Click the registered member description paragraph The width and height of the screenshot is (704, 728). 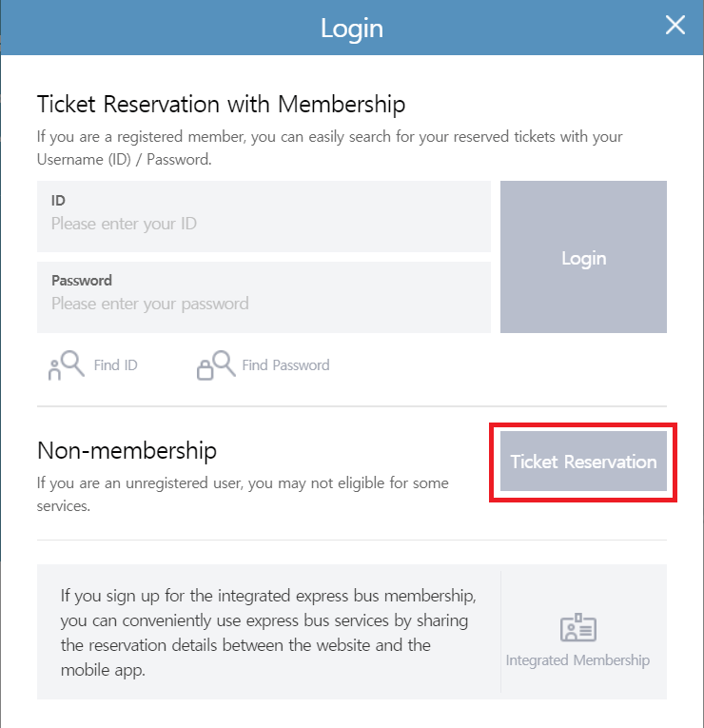click(x=329, y=148)
